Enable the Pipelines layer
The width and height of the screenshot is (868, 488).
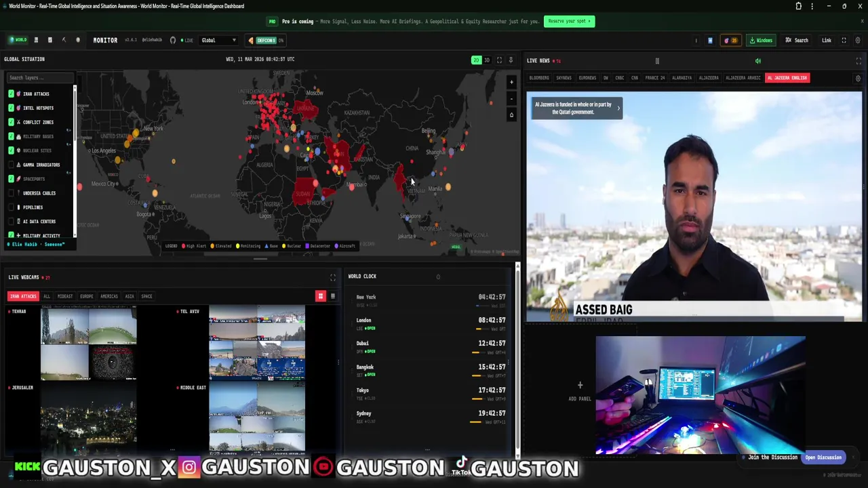coord(11,207)
